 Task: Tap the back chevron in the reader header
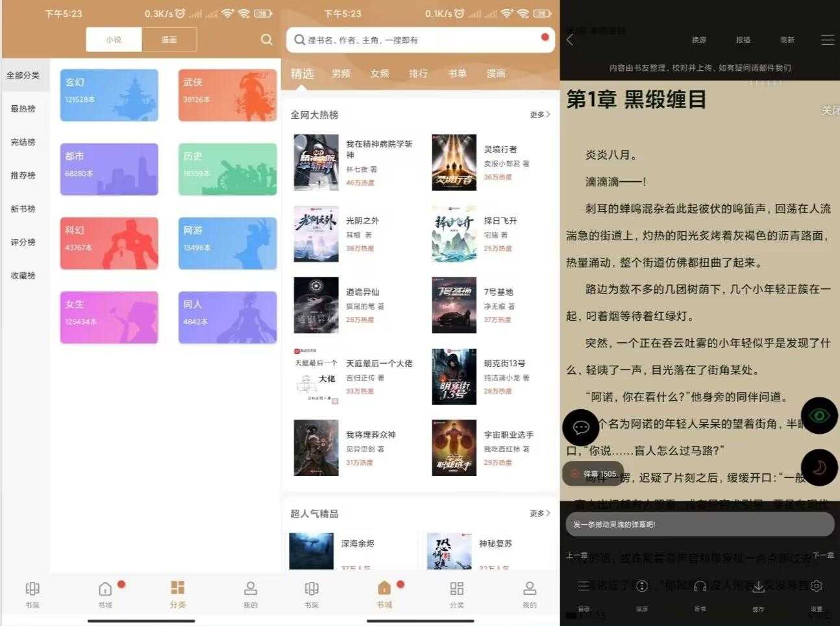click(570, 40)
